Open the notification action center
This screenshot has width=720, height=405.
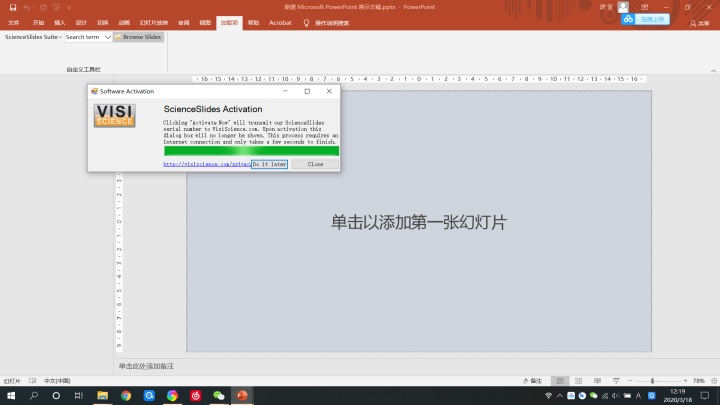[705, 395]
